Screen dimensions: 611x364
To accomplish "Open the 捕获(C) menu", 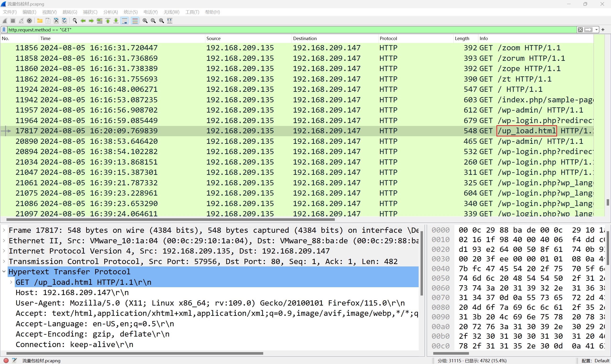I will coord(90,12).
